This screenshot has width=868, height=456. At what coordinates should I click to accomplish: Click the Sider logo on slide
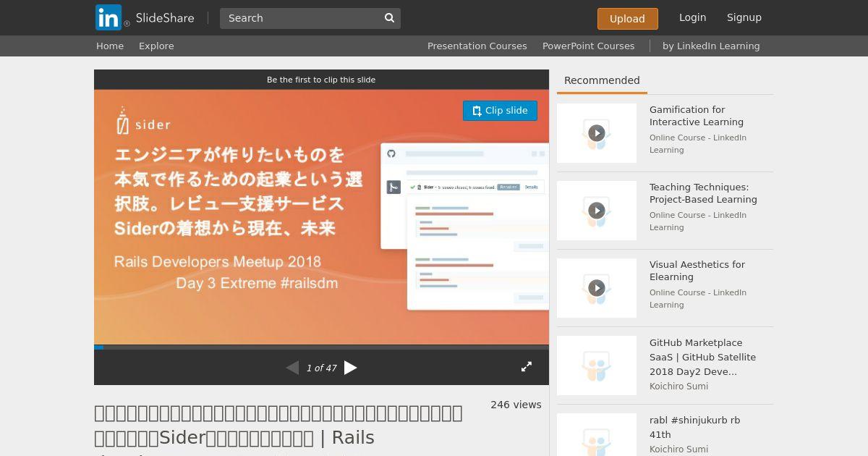[x=143, y=121]
